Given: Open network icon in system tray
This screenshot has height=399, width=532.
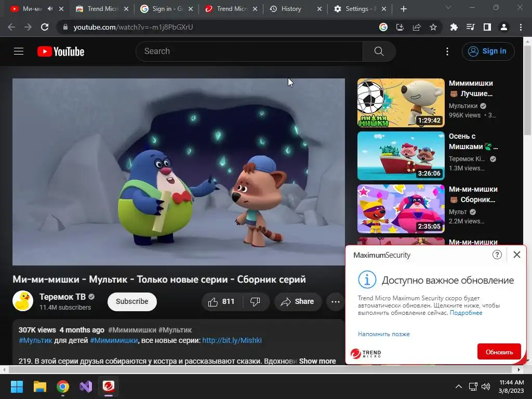Looking at the screenshot, I should (x=473, y=387).
